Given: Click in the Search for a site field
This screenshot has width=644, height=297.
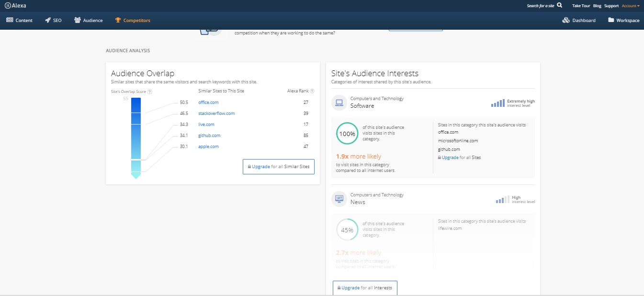Looking at the screenshot, I should click(x=540, y=6).
